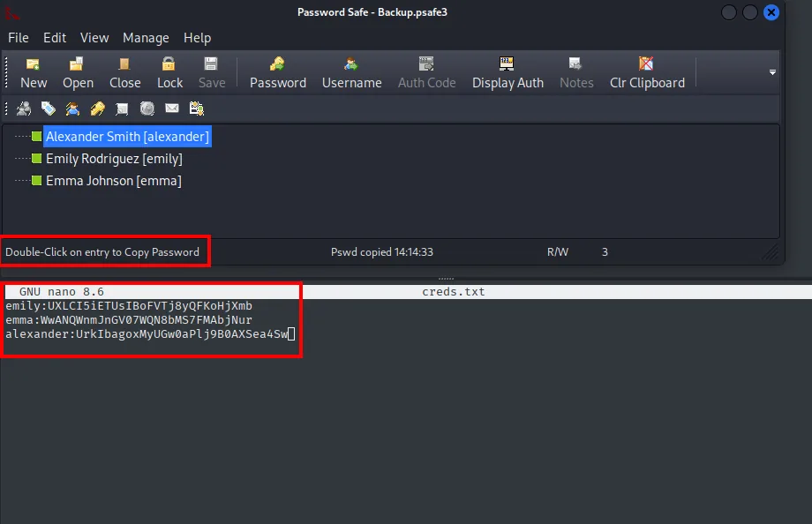The height and width of the screenshot is (524, 812).
Task: Copy the password using the Password toolbar button
Action: 277,73
